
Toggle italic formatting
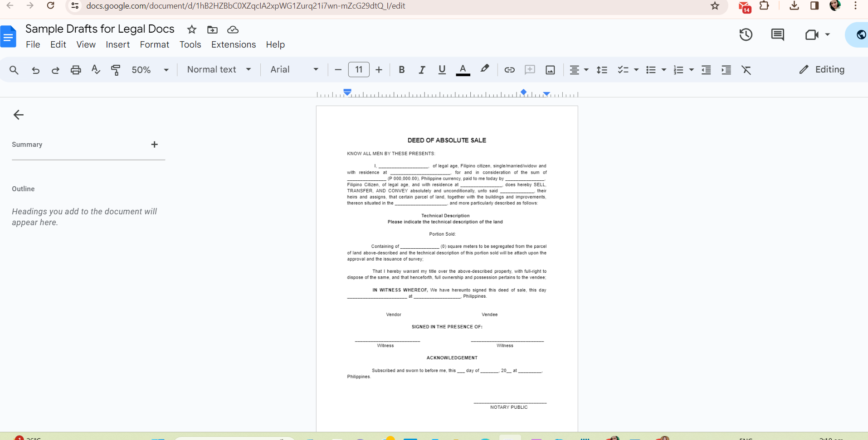[422, 70]
